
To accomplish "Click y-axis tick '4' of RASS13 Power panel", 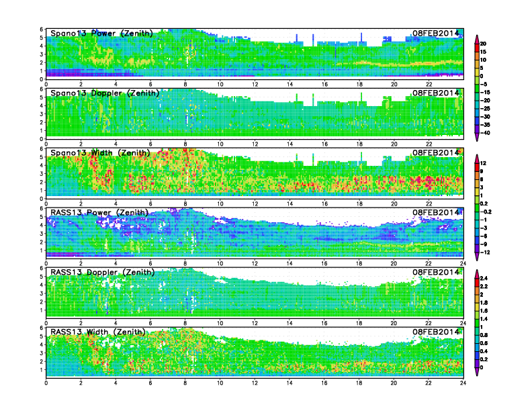I will point(42,225).
